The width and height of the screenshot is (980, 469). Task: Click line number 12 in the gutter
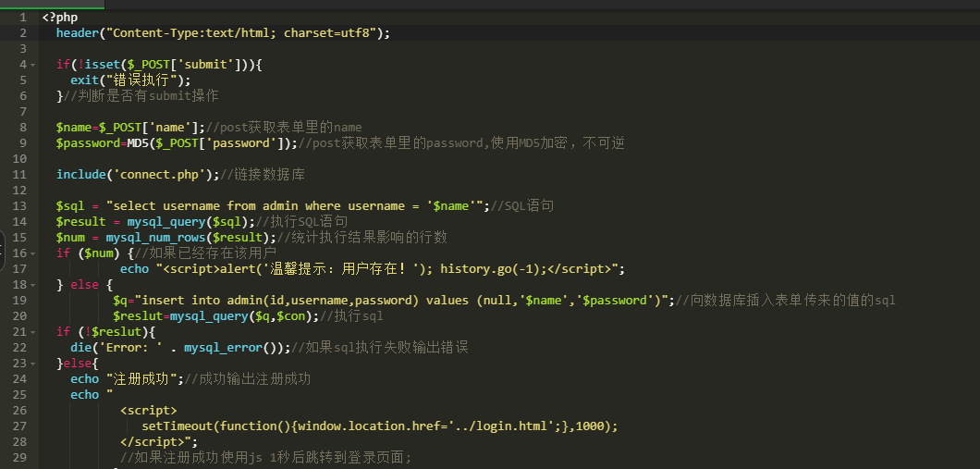19,191
